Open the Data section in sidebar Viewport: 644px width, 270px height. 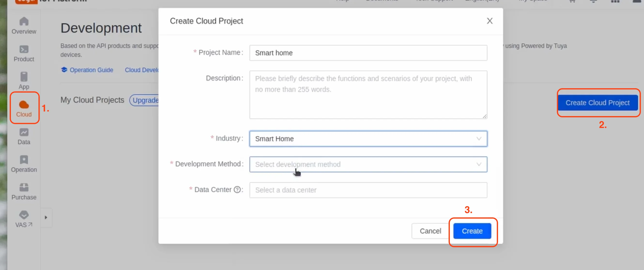coord(24,136)
